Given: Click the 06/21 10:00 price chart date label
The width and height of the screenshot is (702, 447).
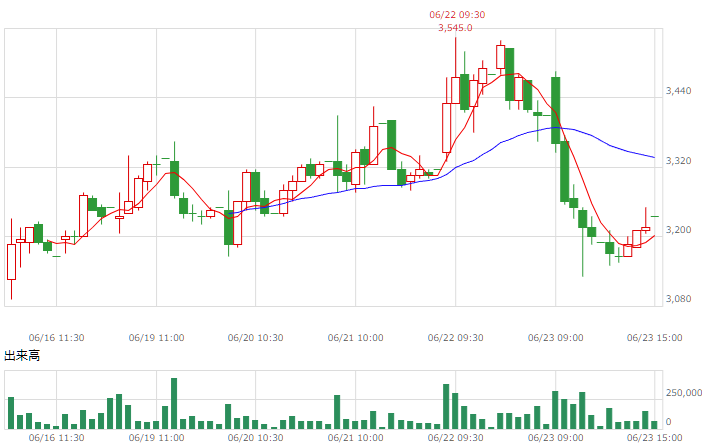Looking at the screenshot, I should [x=355, y=338].
